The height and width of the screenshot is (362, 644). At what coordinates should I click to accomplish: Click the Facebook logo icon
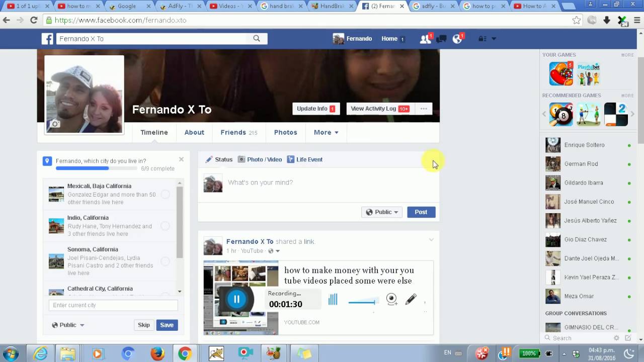(x=48, y=39)
